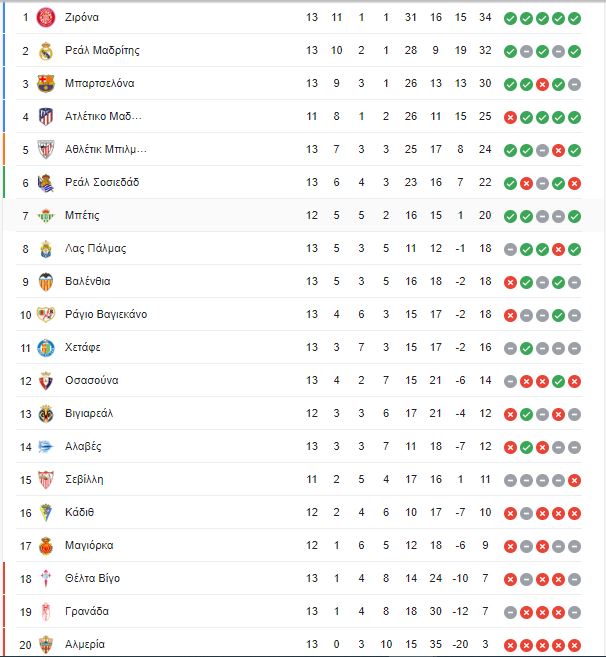Viewport: 606px width, 657px height.
Task: Select the Μπέτις highlighted row name
Action: (x=82, y=215)
